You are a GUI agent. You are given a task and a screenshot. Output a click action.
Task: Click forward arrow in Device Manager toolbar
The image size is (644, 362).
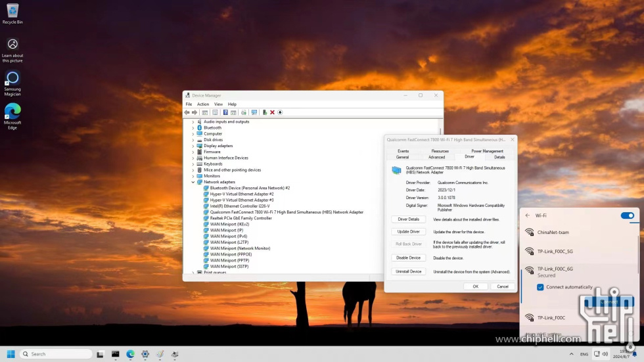[195, 112]
